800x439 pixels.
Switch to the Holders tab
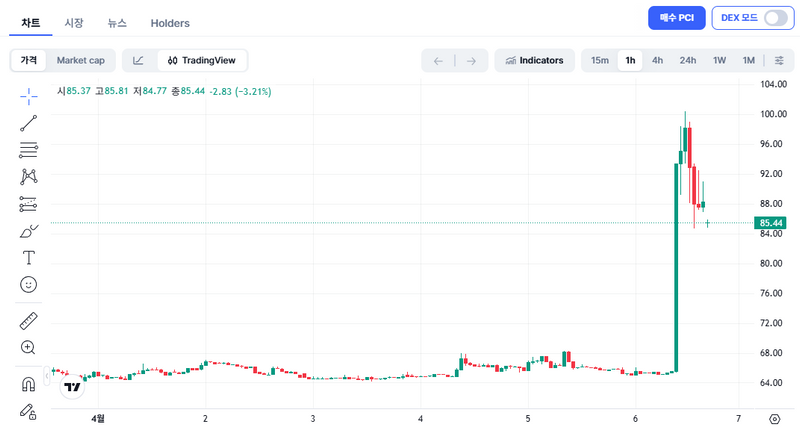(170, 23)
